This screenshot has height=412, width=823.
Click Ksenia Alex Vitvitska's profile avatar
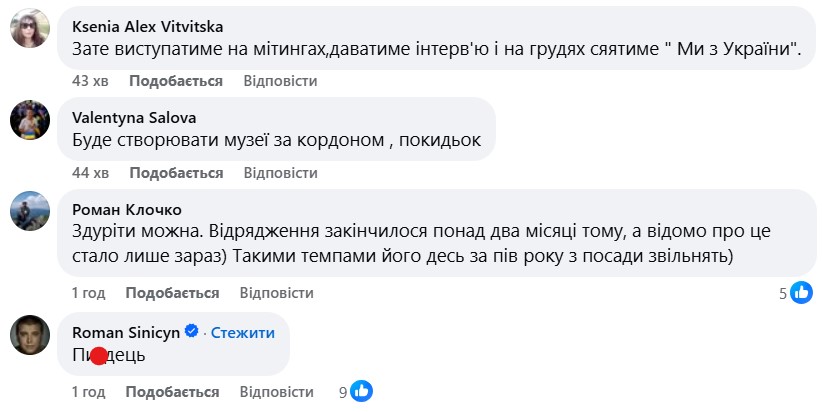pos(31,28)
